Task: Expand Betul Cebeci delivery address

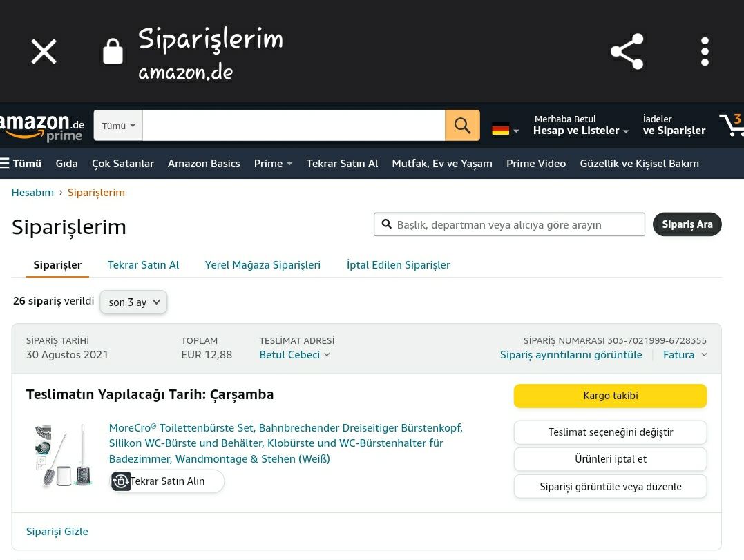Action: (x=294, y=355)
